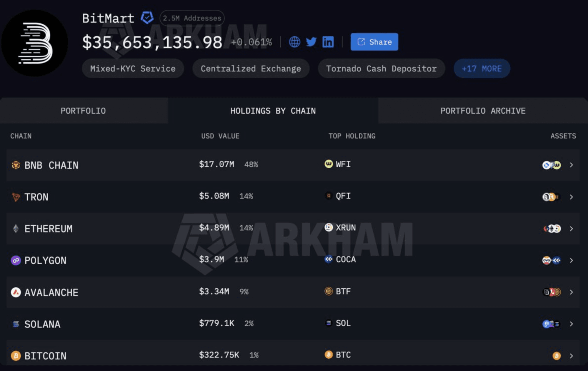Expand the SOLANA row chevron
This screenshot has height=371, width=588.
click(571, 324)
